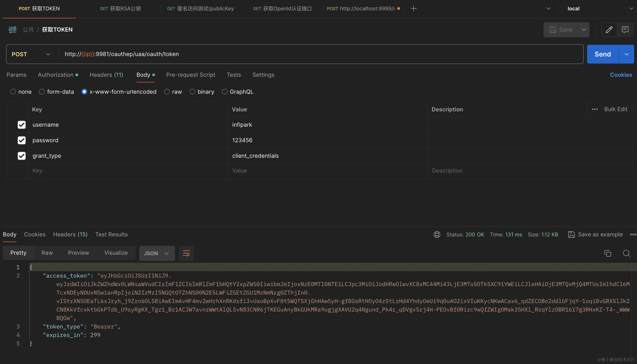Search the response with magnifier icon
Screen dimensions: 637x364
[x=626, y=253]
